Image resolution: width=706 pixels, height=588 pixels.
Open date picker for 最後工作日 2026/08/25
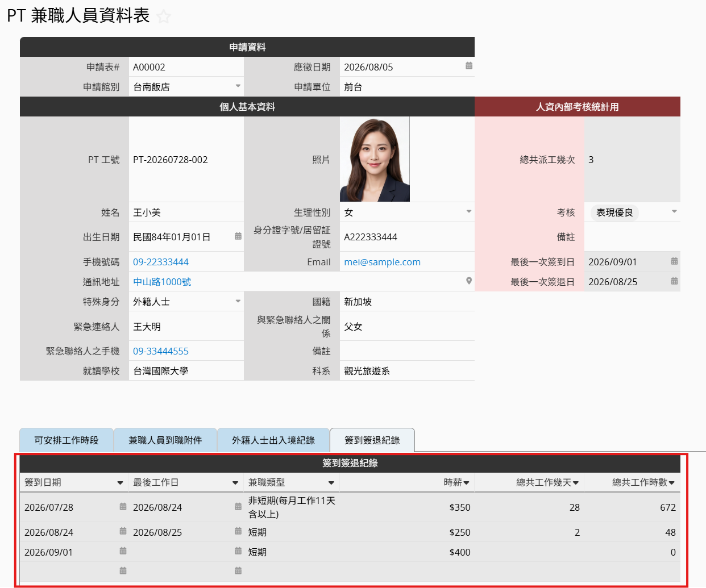point(238,532)
